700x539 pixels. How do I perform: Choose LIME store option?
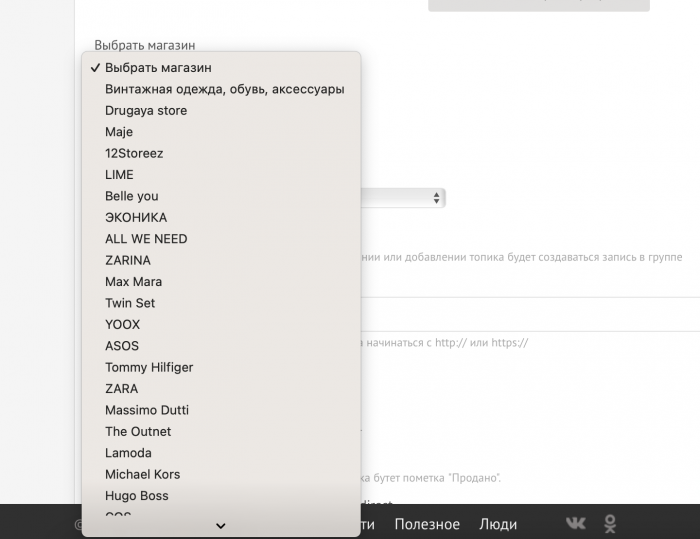coord(221,175)
